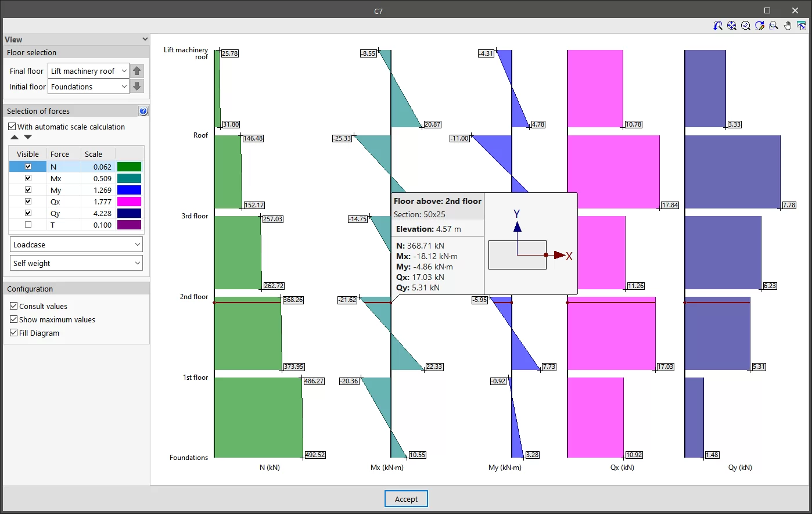Screen dimensions: 812x514
Task: Toggle Consult values checkbox
Action: coord(14,306)
